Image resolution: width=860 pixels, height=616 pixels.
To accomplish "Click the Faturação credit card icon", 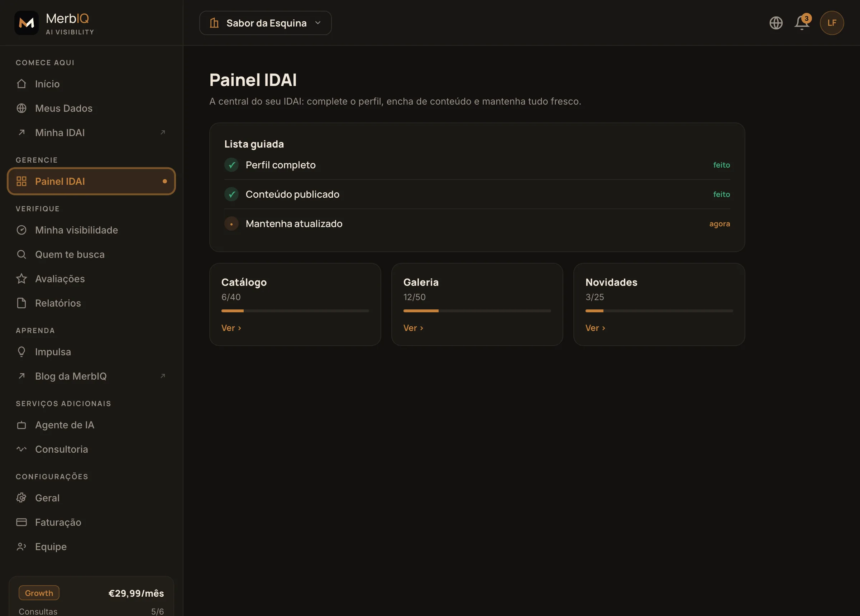I will (x=21, y=522).
